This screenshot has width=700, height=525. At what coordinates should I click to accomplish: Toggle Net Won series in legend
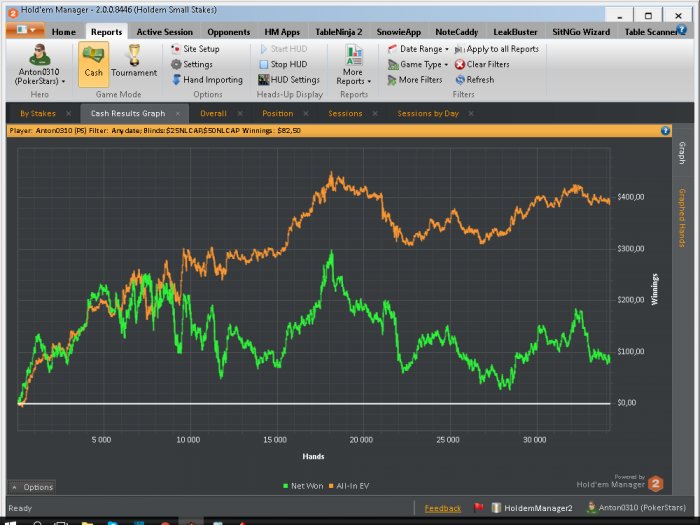303,486
